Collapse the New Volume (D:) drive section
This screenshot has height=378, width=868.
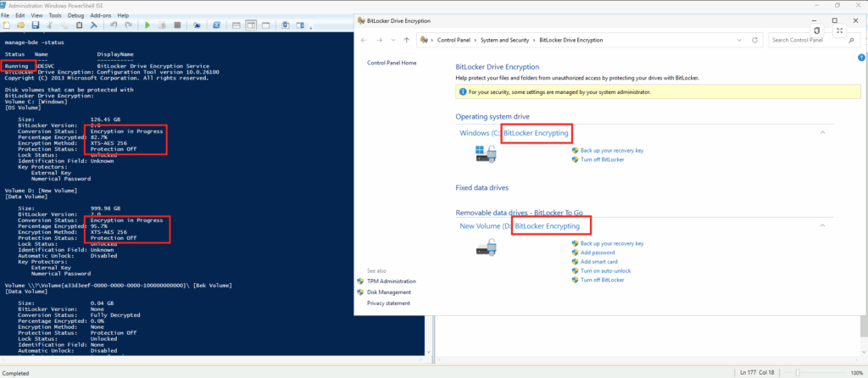point(821,226)
